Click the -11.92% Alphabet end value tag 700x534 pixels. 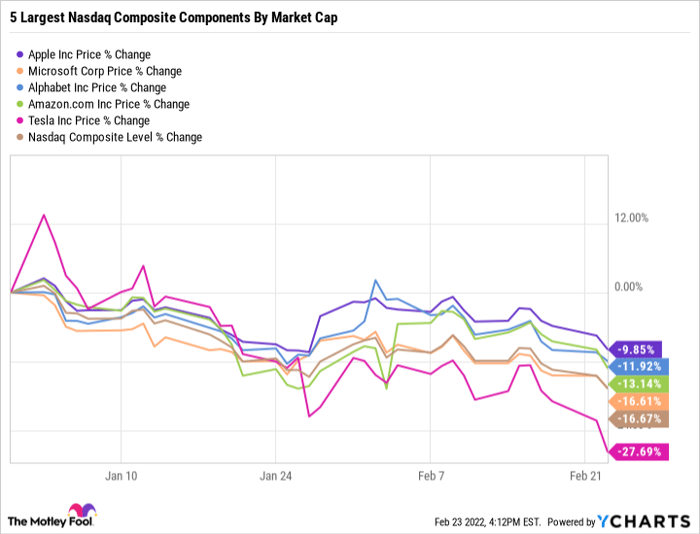[639, 366]
